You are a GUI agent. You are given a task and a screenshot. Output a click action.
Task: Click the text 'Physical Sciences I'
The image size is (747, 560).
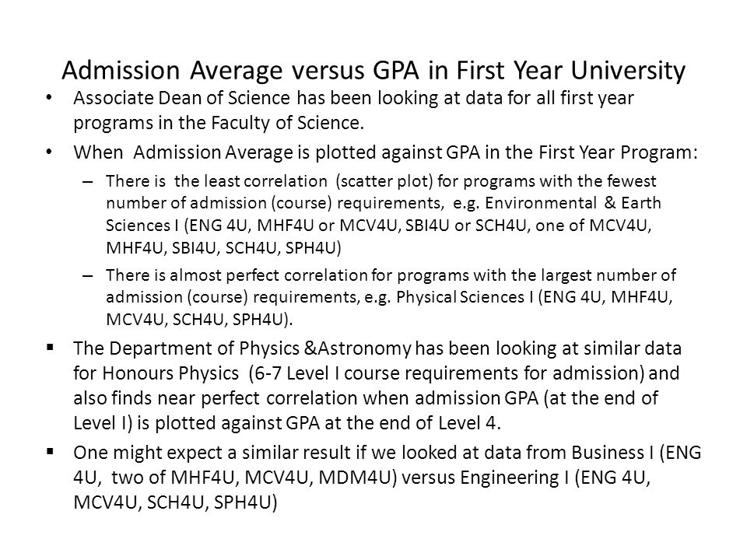point(465,297)
